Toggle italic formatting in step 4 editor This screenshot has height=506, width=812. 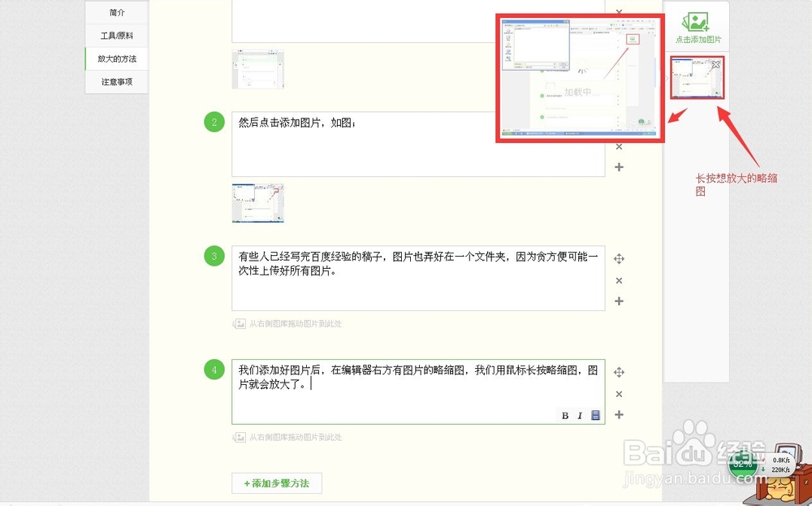coord(580,415)
